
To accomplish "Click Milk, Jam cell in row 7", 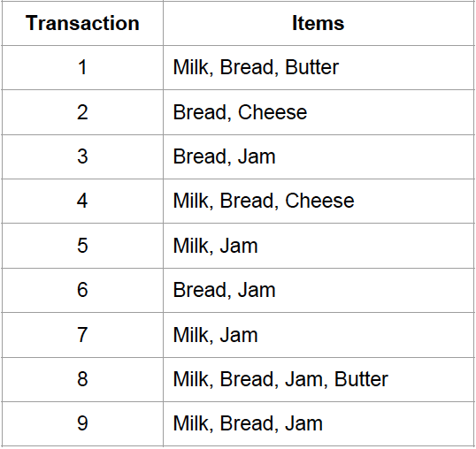I will (x=319, y=335).
